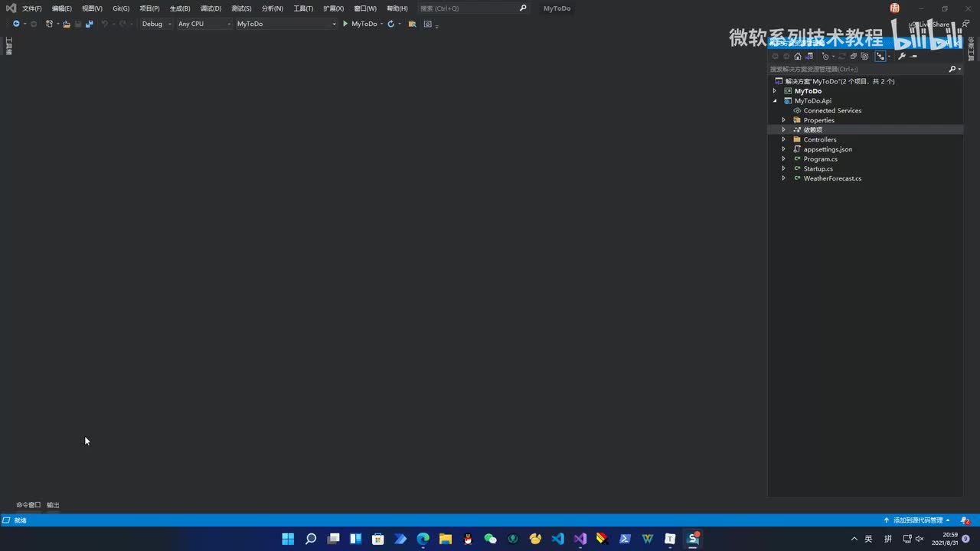Click the collapse all icon in Solution Explorer
Image resolution: width=980 pixels, height=551 pixels.
pos(853,56)
